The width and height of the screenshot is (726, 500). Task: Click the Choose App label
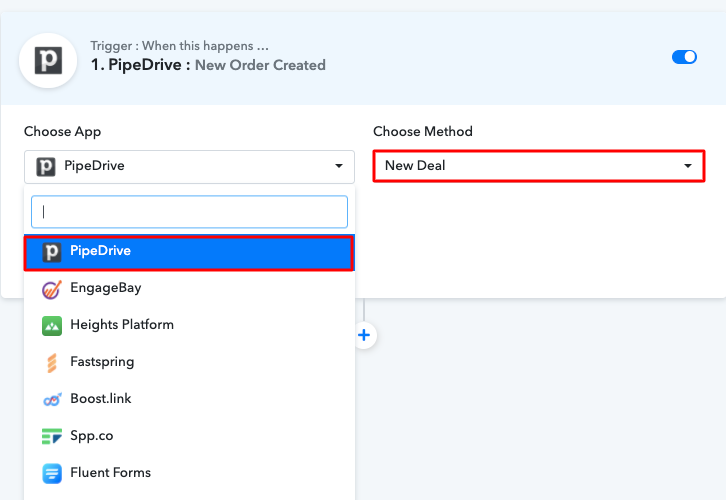pyautogui.click(x=63, y=131)
